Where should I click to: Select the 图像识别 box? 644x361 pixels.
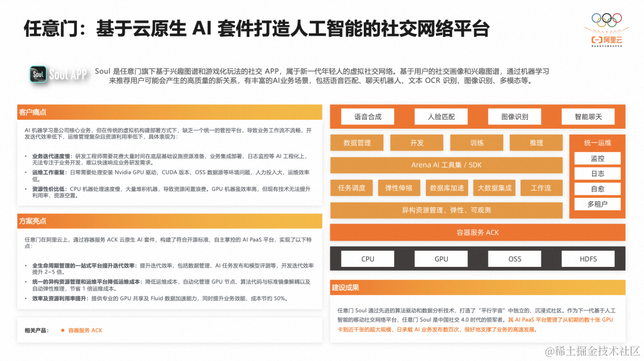coord(515,117)
